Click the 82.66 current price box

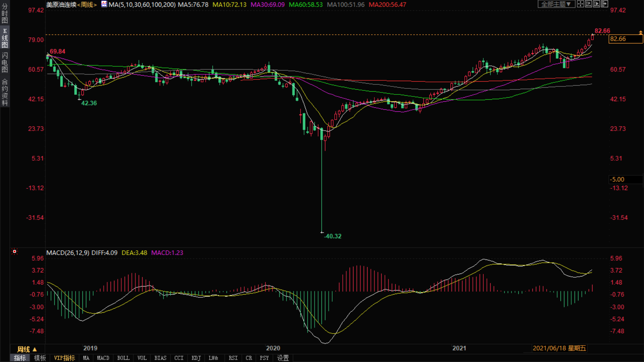coord(625,39)
